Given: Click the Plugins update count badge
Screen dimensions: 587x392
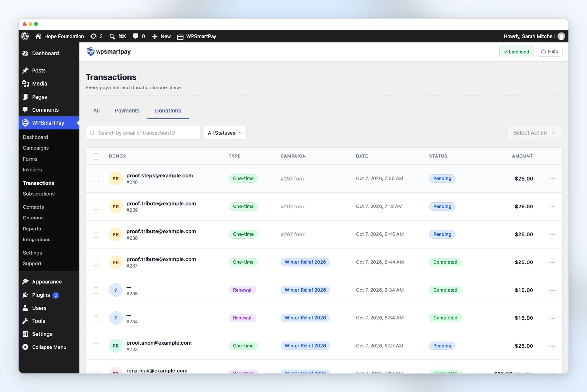Looking at the screenshot, I should [56, 295].
